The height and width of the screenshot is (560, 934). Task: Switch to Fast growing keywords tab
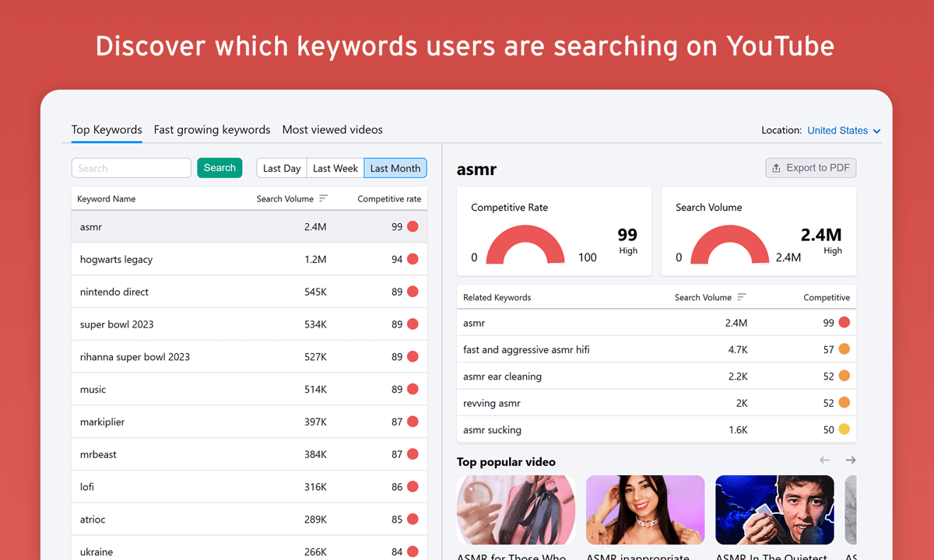pos(212,130)
